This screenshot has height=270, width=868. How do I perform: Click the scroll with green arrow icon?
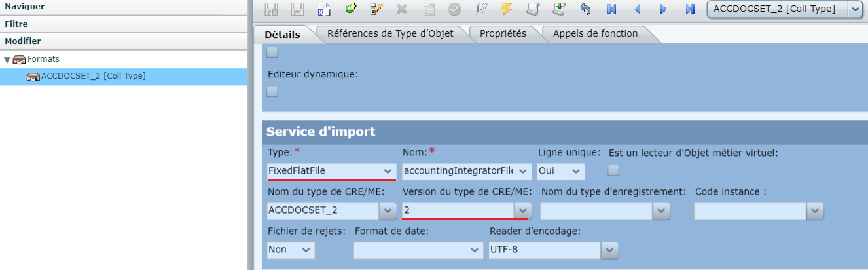pos(558,9)
